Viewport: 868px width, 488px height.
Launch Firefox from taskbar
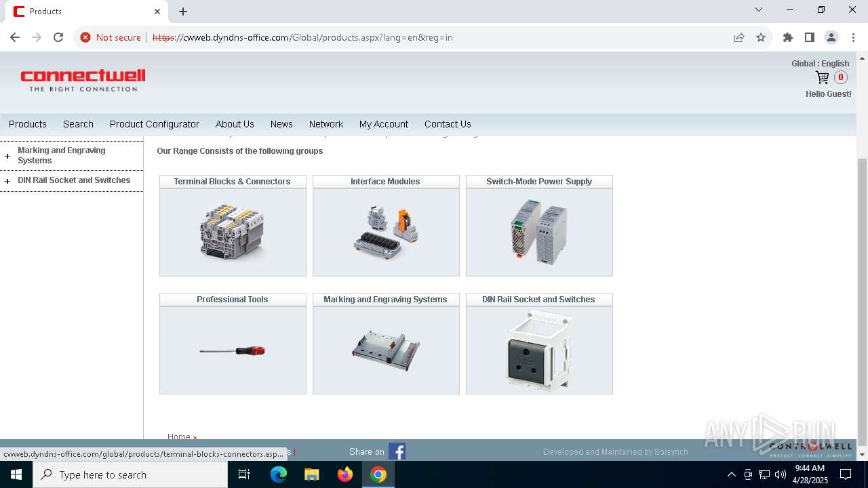345,474
